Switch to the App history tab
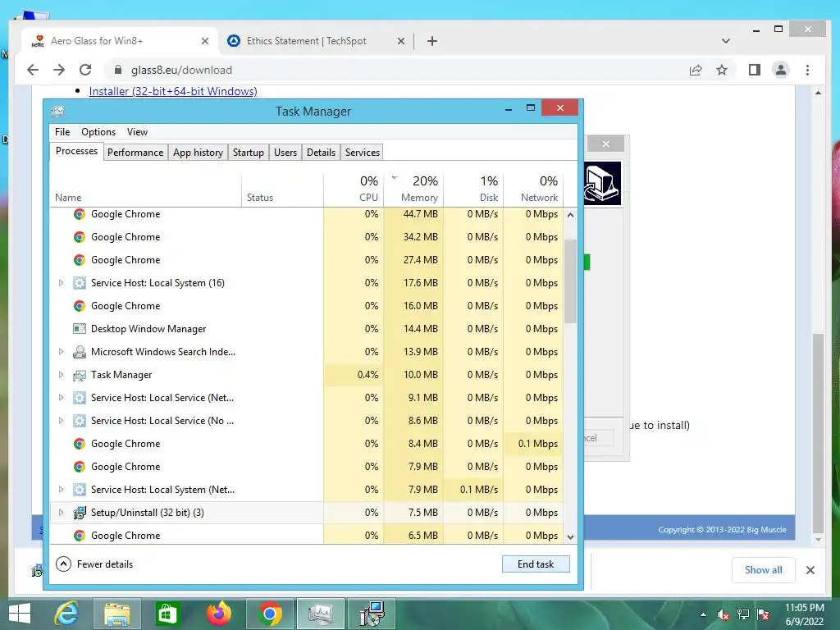 tap(198, 152)
